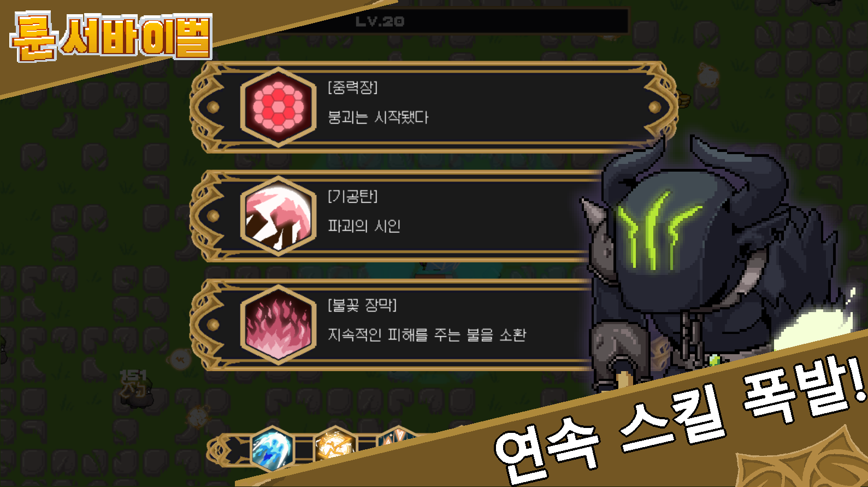Click the gold stud on the left of the 중력장 card
The width and height of the screenshot is (868, 487).
213,107
